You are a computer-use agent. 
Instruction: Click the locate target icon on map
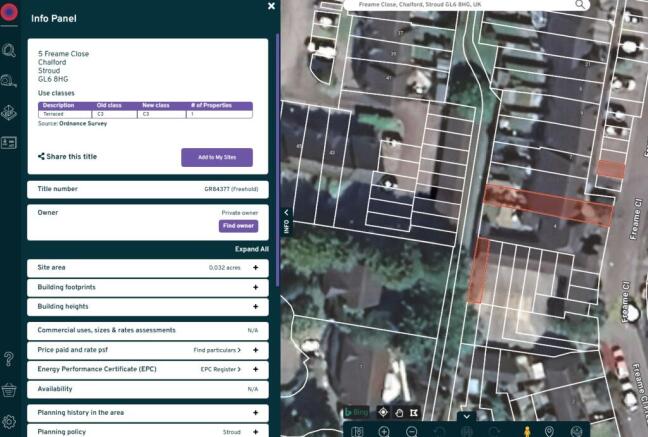pyautogui.click(x=382, y=412)
